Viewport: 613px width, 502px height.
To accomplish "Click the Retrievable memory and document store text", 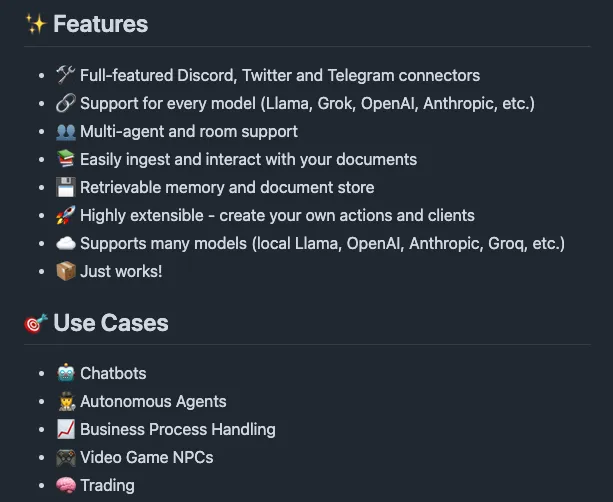I will tap(227, 187).
